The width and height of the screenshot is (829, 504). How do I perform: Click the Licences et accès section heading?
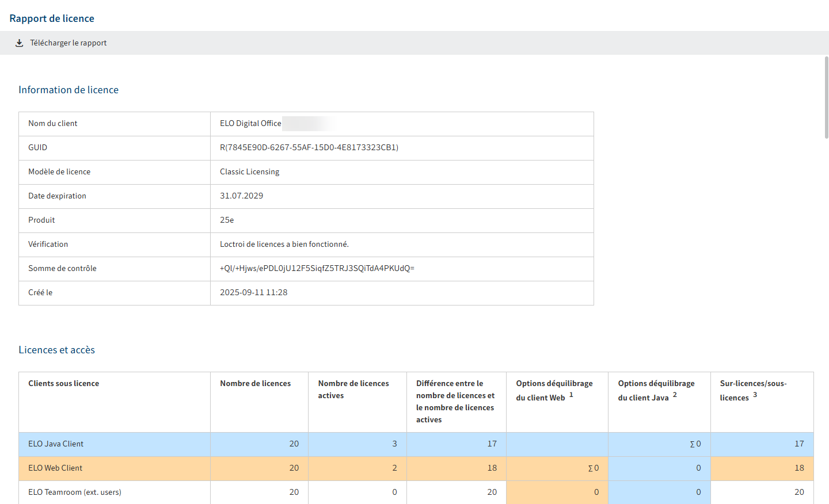(x=56, y=350)
